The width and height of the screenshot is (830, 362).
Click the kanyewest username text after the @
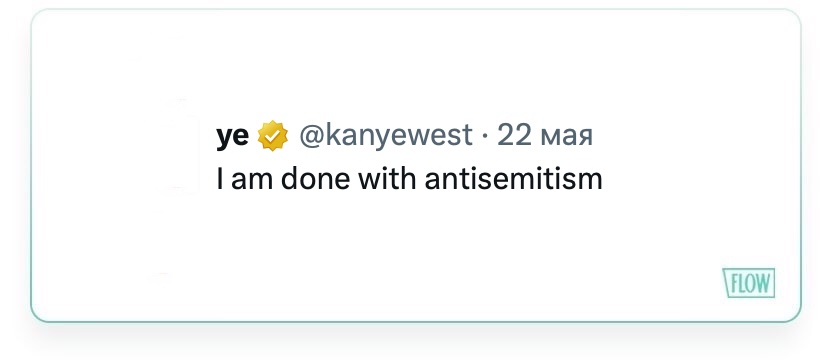pyautogui.click(x=398, y=137)
